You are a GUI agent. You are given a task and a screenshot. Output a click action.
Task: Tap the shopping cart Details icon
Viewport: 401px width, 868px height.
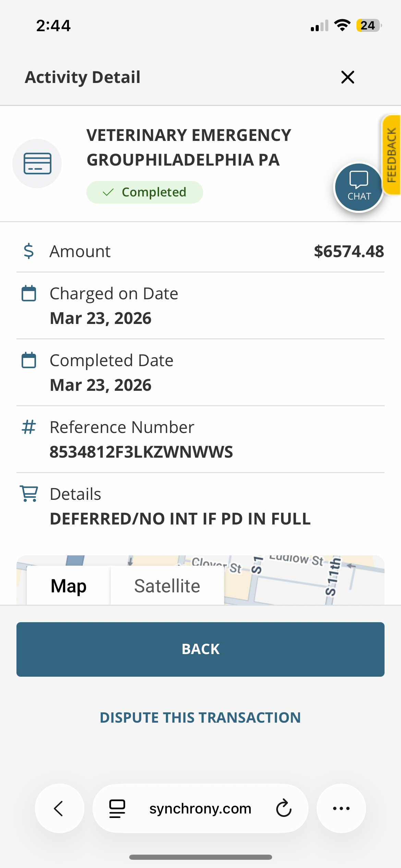click(29, 494)
